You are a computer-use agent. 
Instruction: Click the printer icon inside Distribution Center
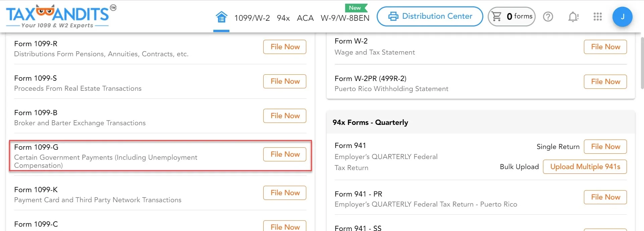tap(393, 16)
